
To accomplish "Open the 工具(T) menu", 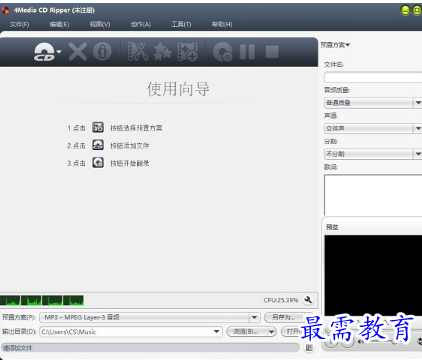I will [x=181, y=24].
